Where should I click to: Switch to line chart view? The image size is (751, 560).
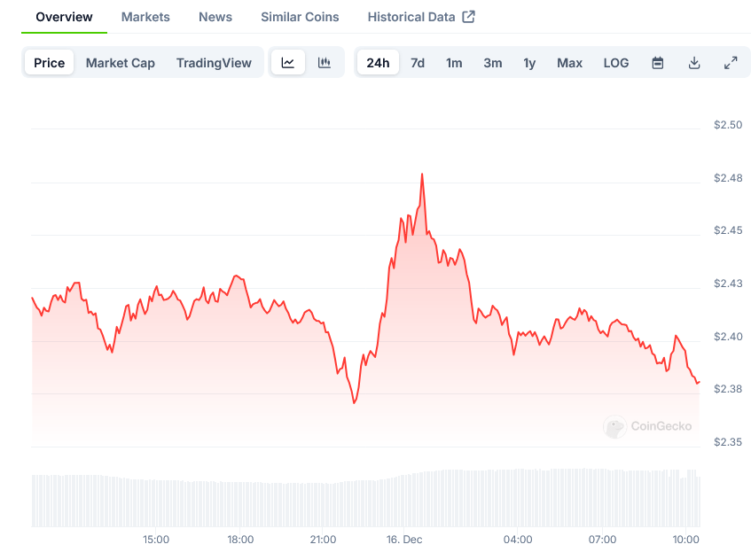288,63
